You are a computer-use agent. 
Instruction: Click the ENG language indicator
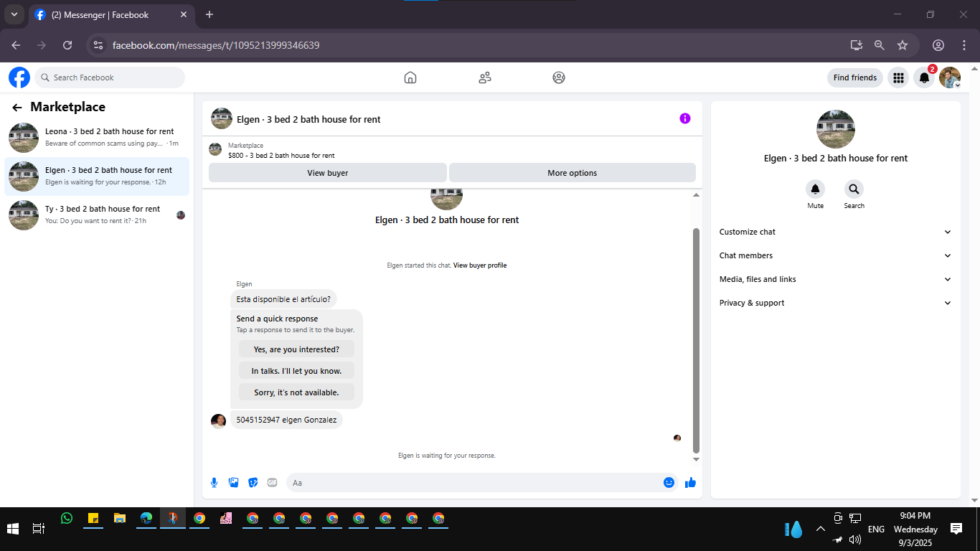coord(876,529)
